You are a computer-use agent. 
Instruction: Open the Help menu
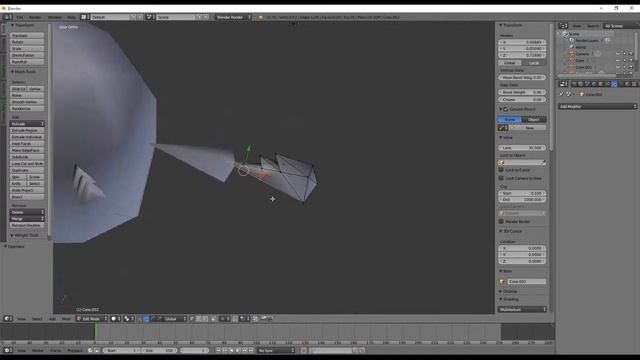[71, 17]
